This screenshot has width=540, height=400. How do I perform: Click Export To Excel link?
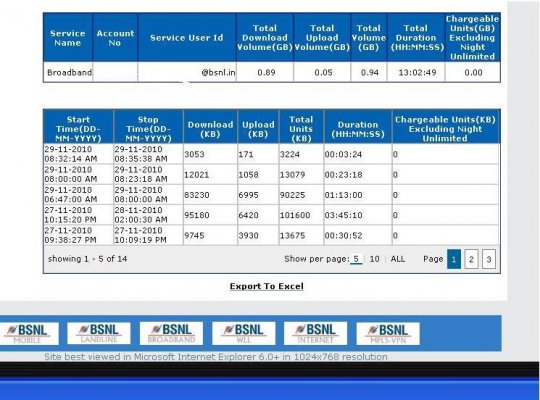267,286
